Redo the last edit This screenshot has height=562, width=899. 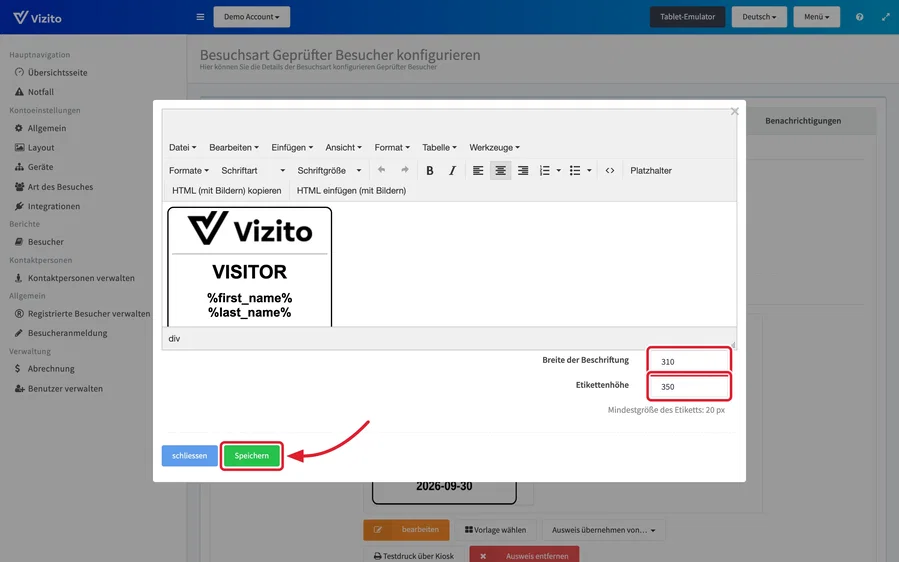pos(404,170)
